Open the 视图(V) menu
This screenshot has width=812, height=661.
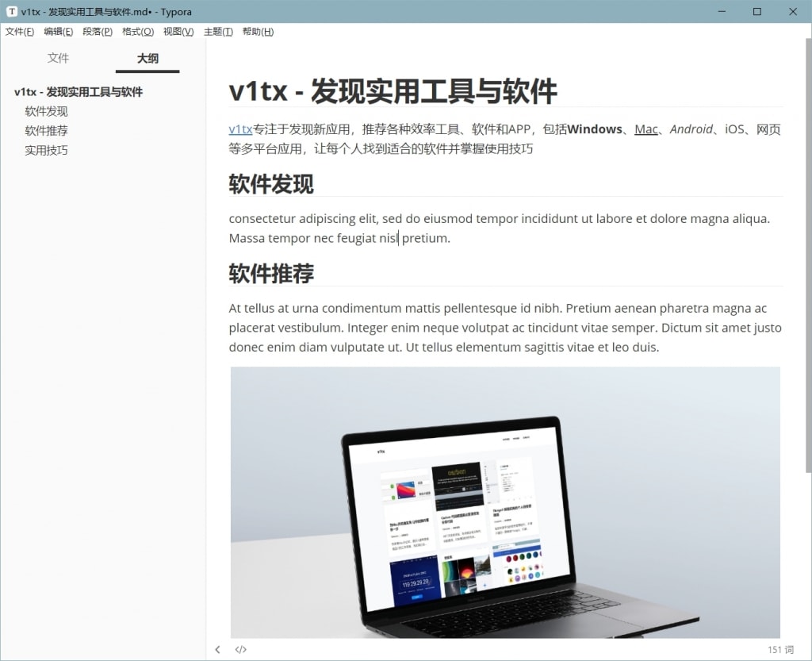point(178,32)
